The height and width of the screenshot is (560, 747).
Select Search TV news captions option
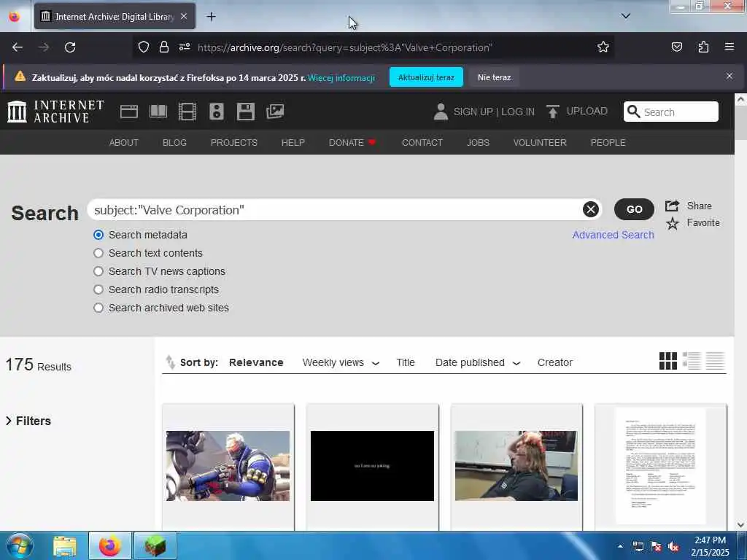tap(98, 271)
